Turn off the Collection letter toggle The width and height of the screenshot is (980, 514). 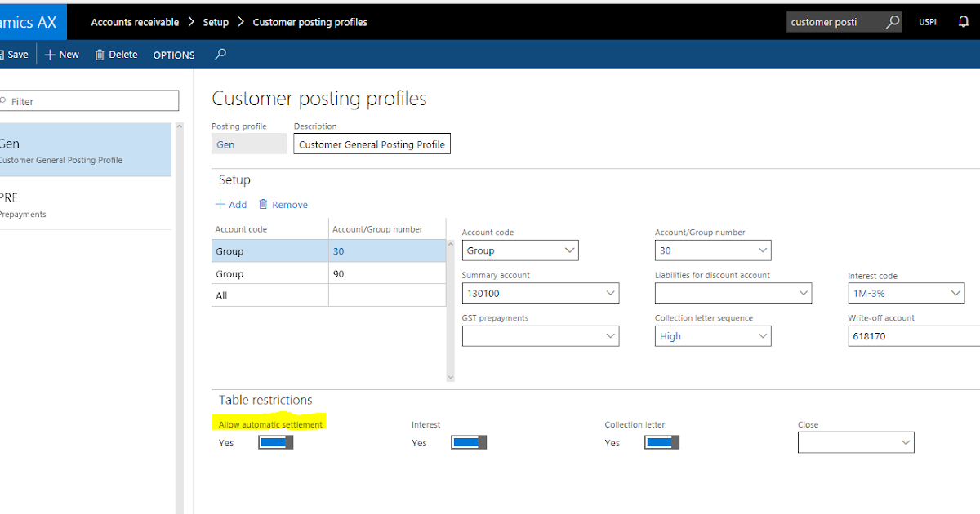(x=661, y=441)
